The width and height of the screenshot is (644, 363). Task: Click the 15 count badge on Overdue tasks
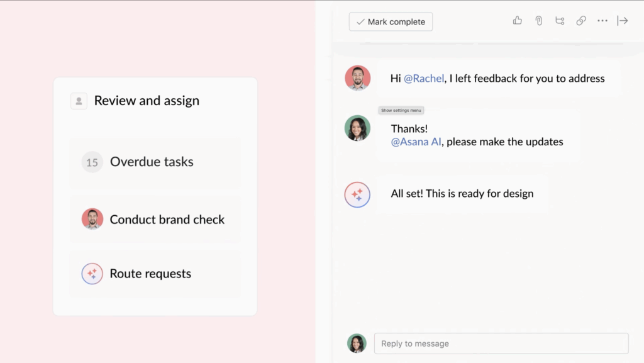point(92,162)
